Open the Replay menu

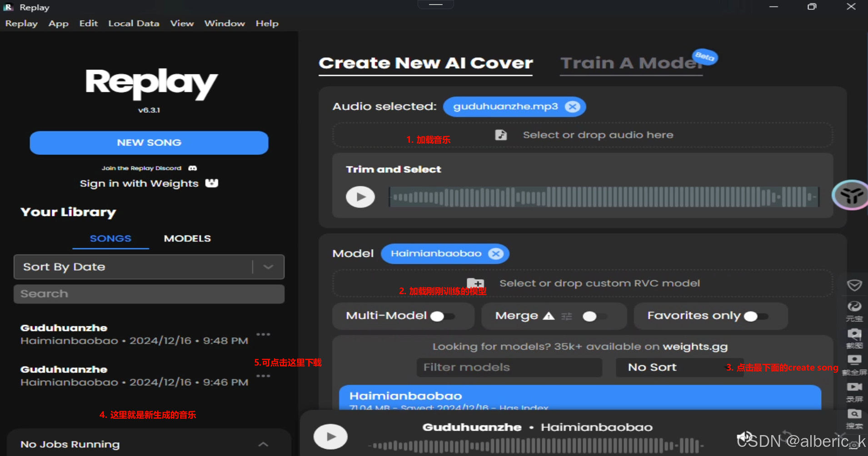point(21,23)
